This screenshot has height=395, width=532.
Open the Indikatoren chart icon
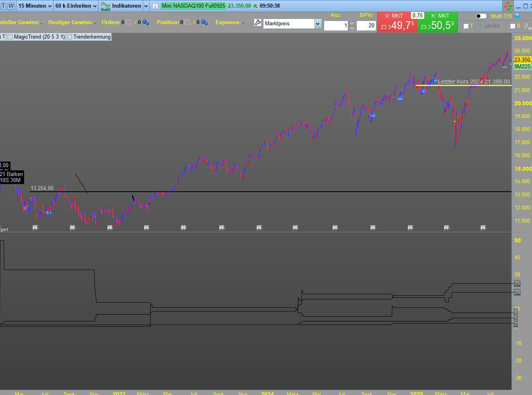coord(105,6)
